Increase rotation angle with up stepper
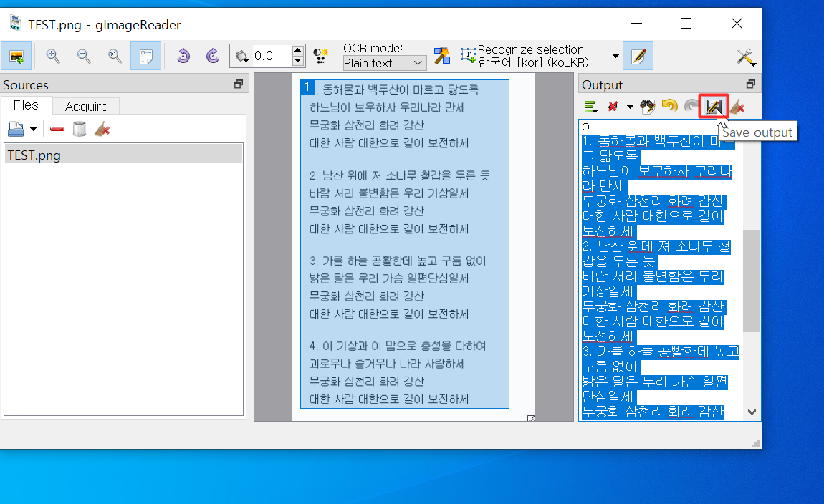 [298, 50]
